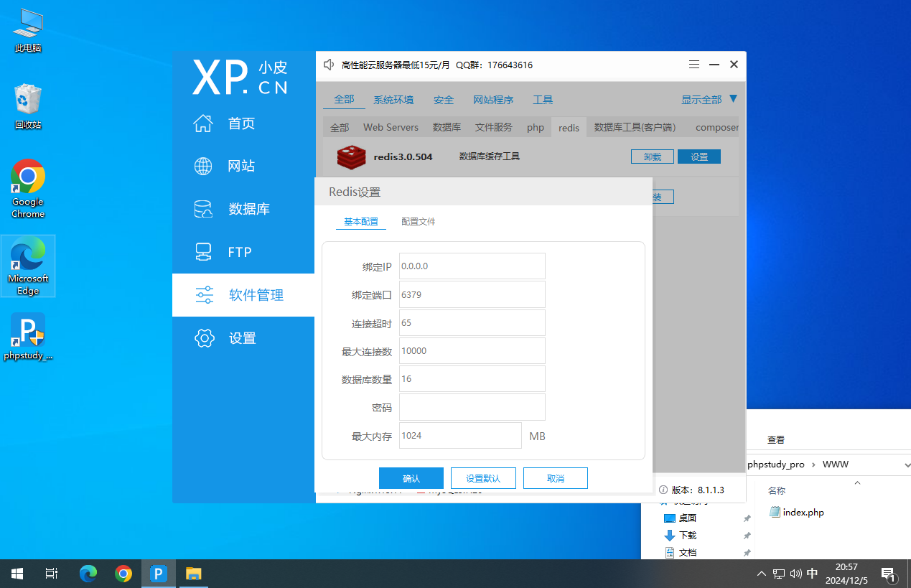
Task: Focus the 绑定端口 field
Action: pos(472,294)
